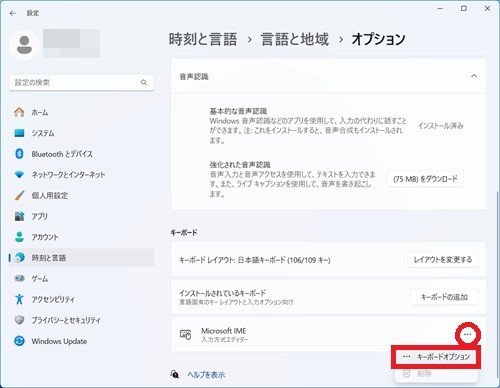The height and width of the screenshot is (388, 500).
Task: Click the システム monitor icon
Action: tap(19, 133)
